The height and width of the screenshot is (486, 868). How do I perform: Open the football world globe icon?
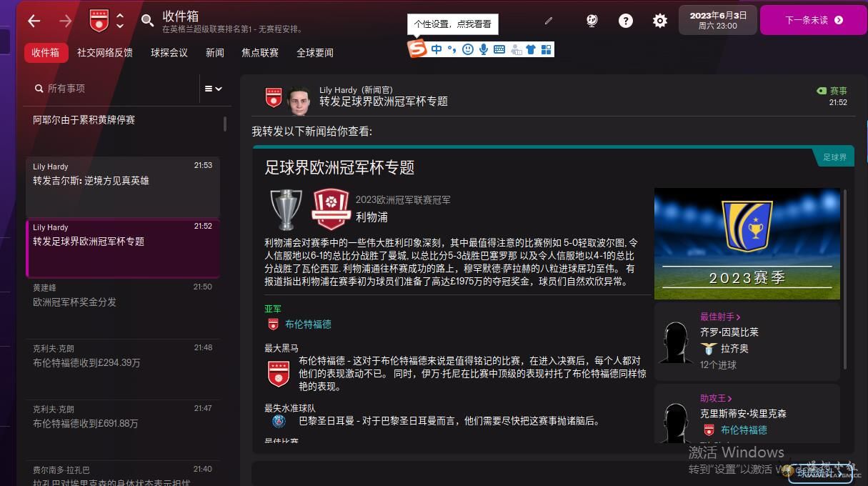pos(592,21)
